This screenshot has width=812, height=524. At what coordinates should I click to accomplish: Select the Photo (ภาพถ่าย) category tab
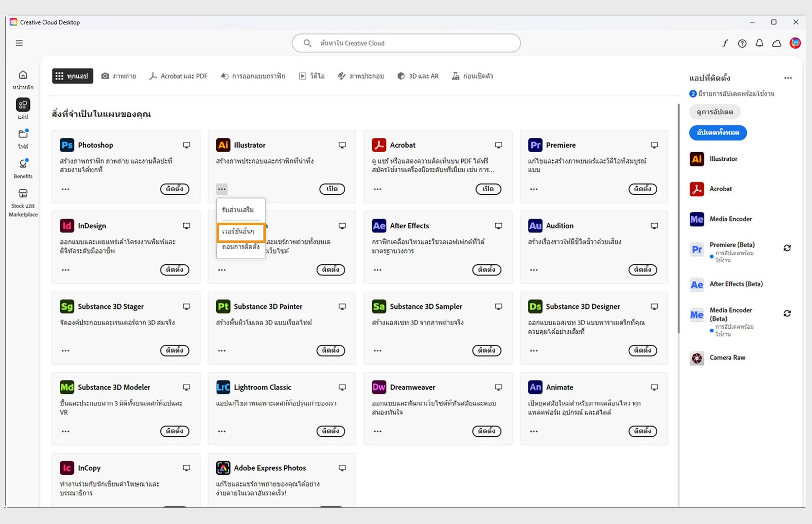(x=119, y=76)
